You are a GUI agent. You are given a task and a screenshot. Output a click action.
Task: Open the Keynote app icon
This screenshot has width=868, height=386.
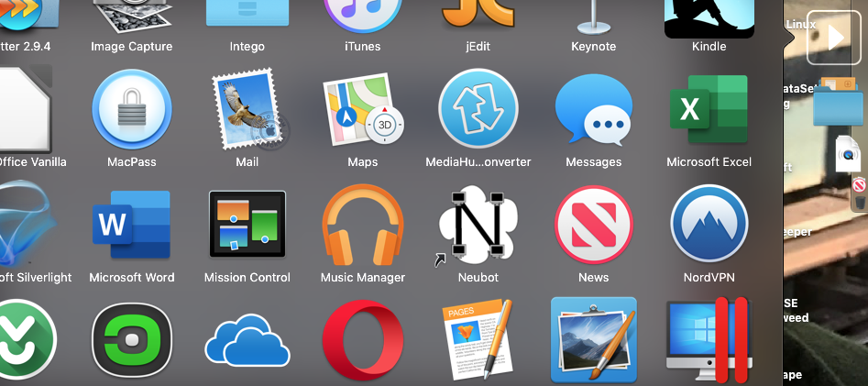[593, 17]
